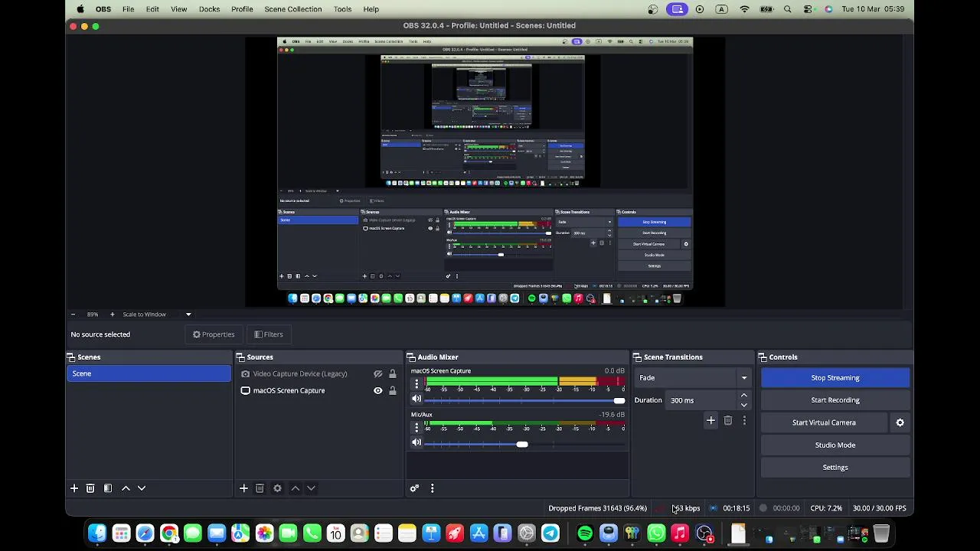Remove selected source with the trash icon
The height and width of the screenshot is (551, 980).
click(x=260, y=488)
